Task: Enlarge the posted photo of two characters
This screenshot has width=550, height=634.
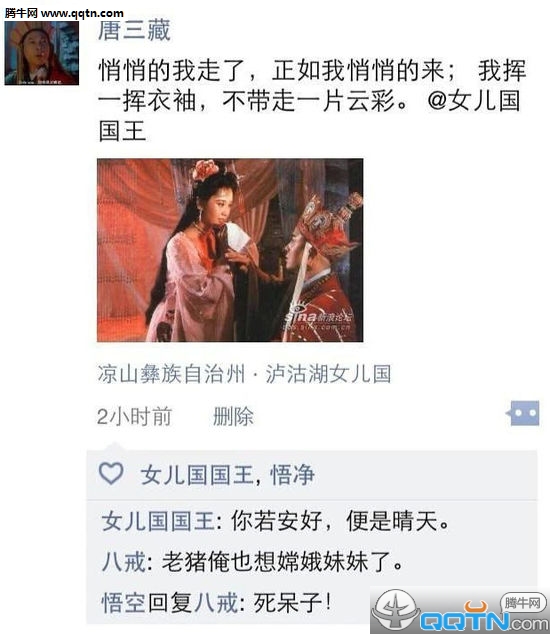Action: 230,250
